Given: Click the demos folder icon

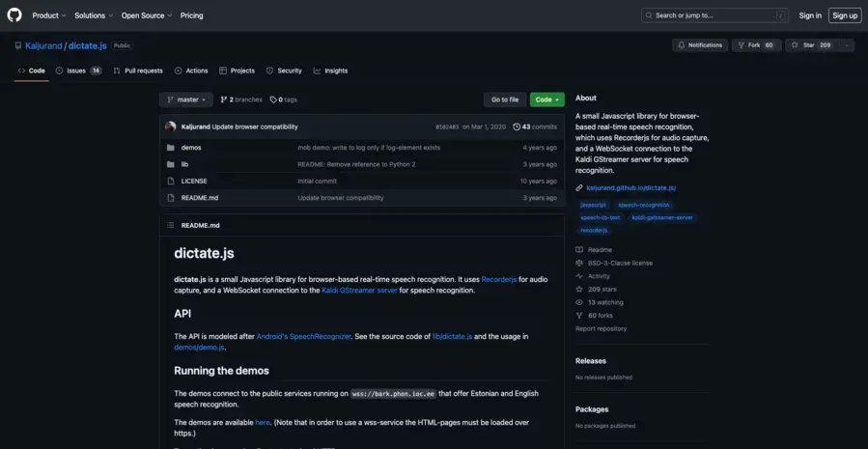Looking at the screenshot, I should tap(171, 148).
